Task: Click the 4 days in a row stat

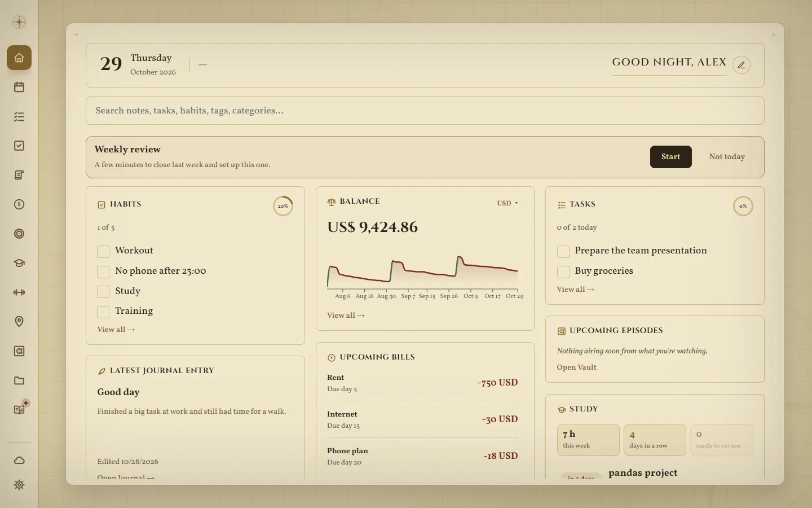Action: click(x=655, y=440)
